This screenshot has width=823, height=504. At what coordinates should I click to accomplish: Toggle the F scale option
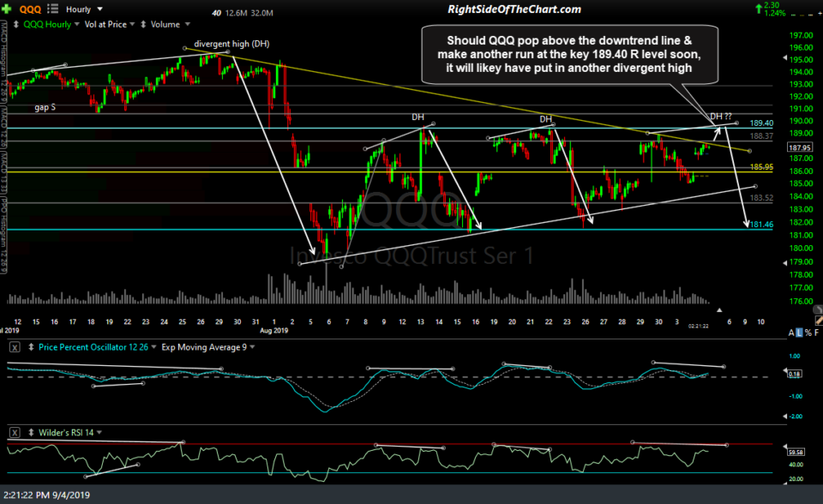(816, 333)
